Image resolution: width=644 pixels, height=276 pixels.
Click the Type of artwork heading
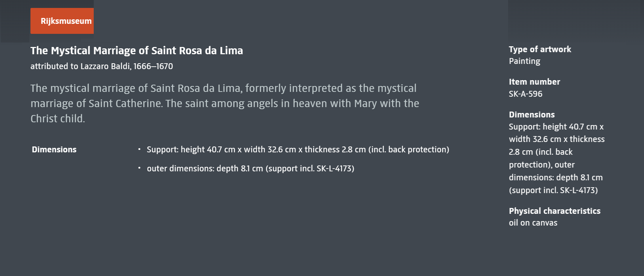tap(540, 49)
